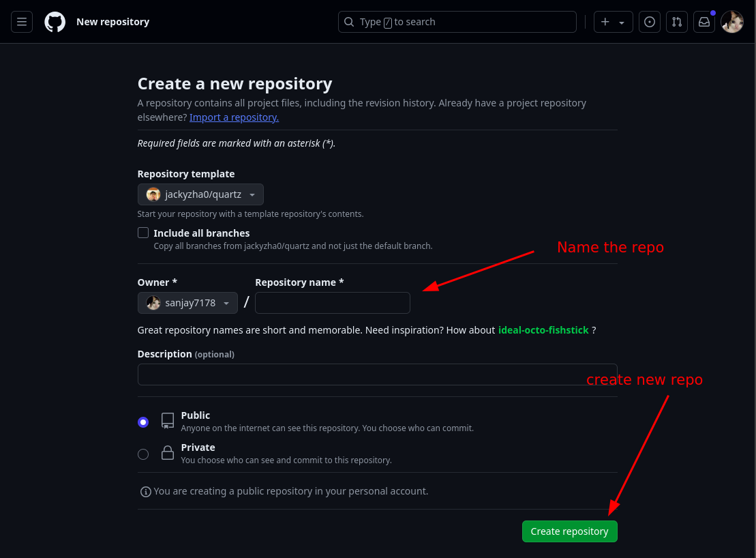Click the New repository header title

pyautogui.click(x=112, y=22)
